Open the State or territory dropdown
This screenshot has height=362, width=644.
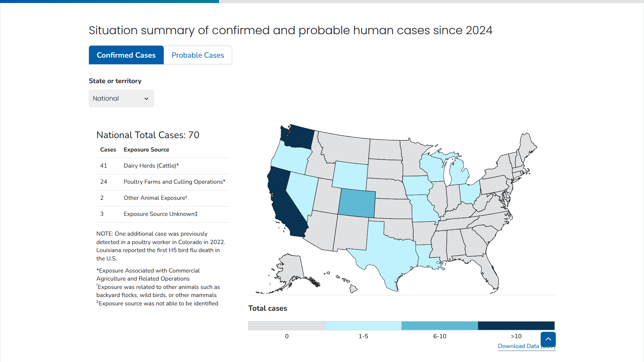click(x=121, y=99)
